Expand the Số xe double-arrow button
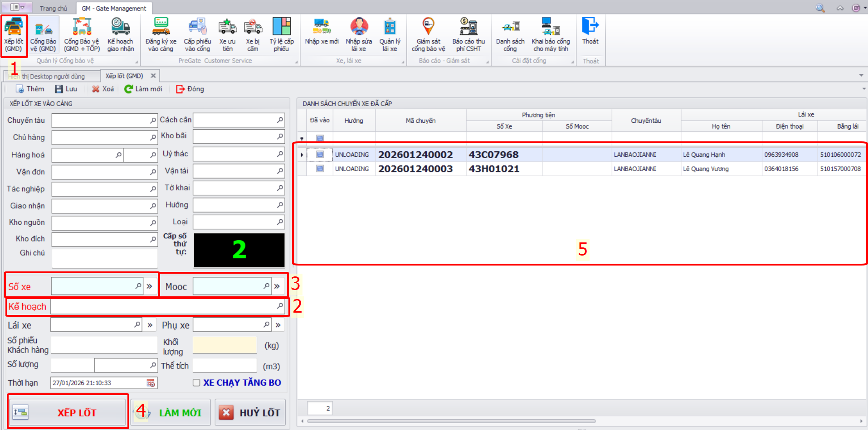This screenshot has height=430, width=868. [x=149, y=286]
